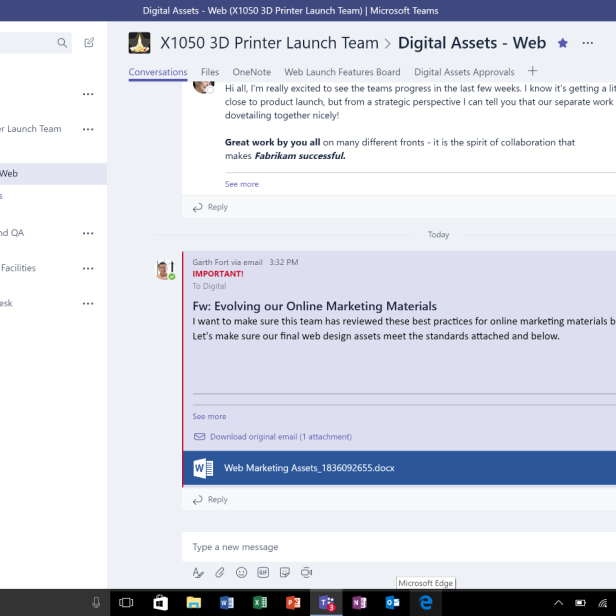This screenshot has height=616, width=616.
Task: Launch OneNote from the taskbar
Action: pyautogui.click(x=359, y=603)
